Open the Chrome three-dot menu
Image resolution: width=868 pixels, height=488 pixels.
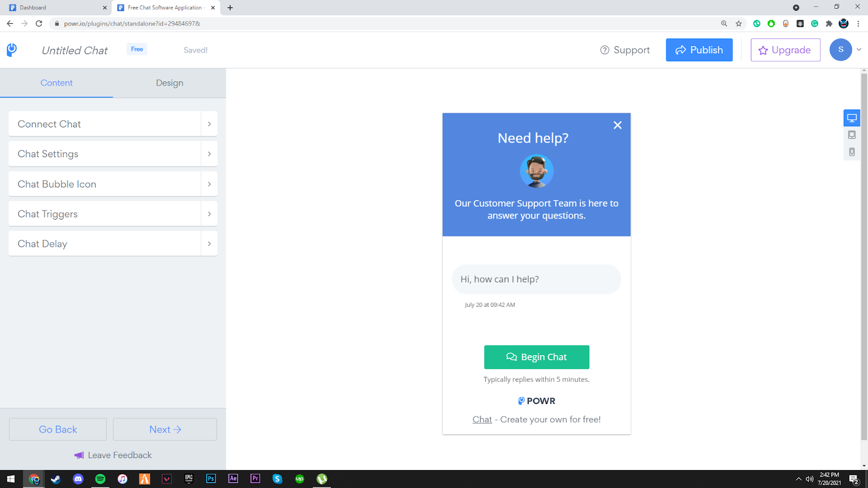858,23
